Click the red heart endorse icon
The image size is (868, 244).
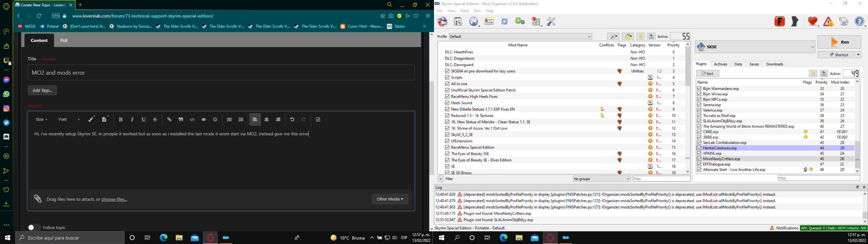coord(812,21)
